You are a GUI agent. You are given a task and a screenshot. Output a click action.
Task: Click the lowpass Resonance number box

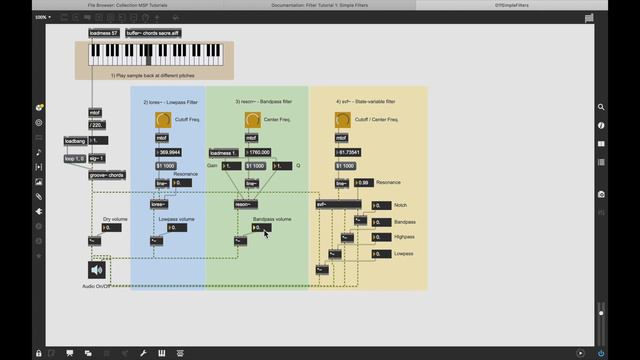(182, 183)
